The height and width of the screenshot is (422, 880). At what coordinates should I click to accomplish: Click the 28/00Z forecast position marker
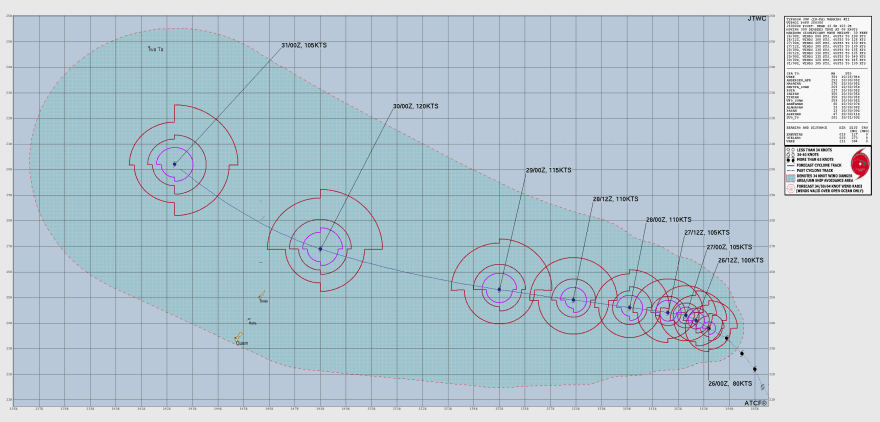pyautogui.click(x=630, y=308)
